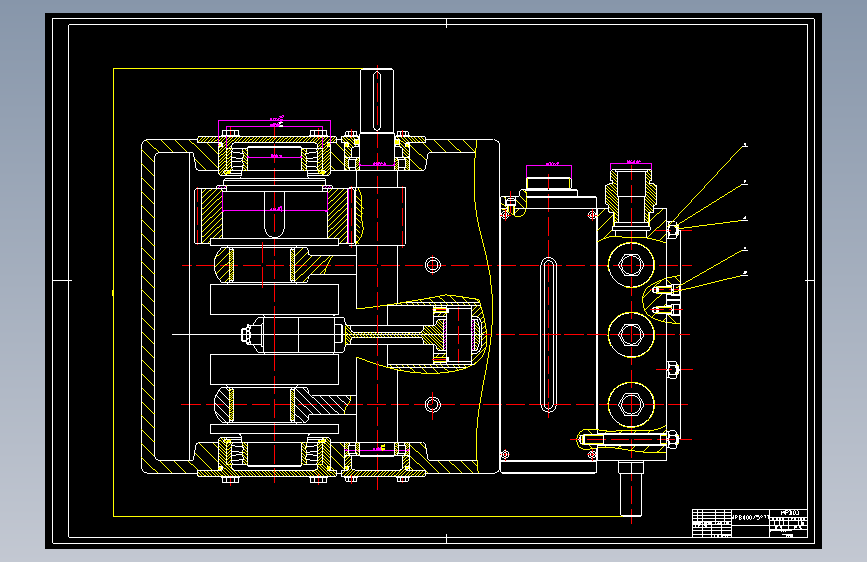Pick the keyway slot on the top protruding shaft
Screen dimensions: 867x562
[x=377, y=101]
